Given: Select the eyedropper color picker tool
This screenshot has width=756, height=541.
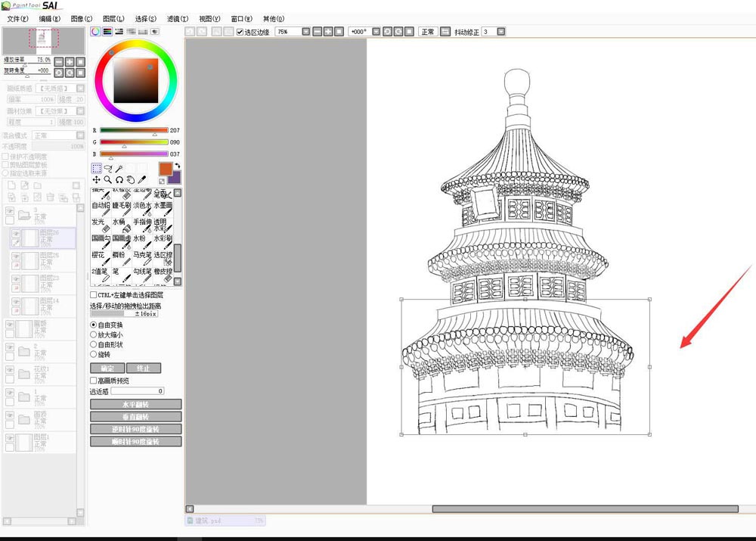Looking at the screenshot, I should [x=141, y=180].
